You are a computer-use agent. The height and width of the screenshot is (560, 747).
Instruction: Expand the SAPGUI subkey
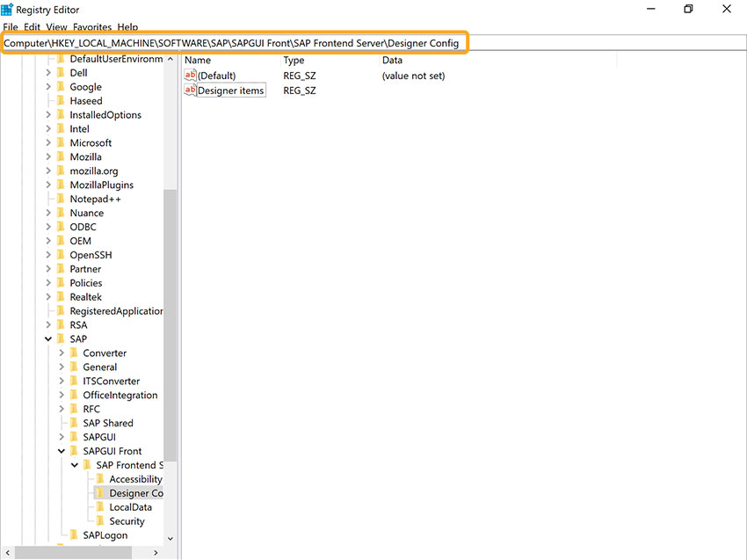point(62,437)
